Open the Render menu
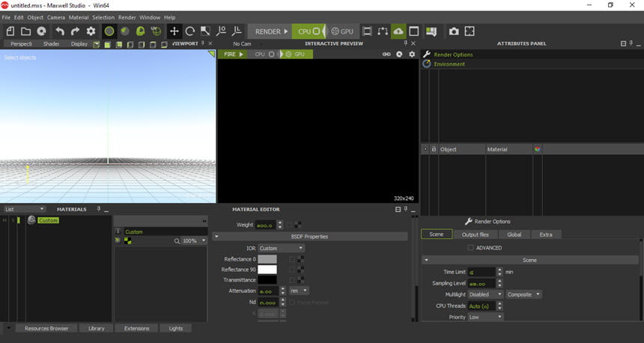Image resolution: width=644 pixels, height=343 pixels. click(127, 17)
